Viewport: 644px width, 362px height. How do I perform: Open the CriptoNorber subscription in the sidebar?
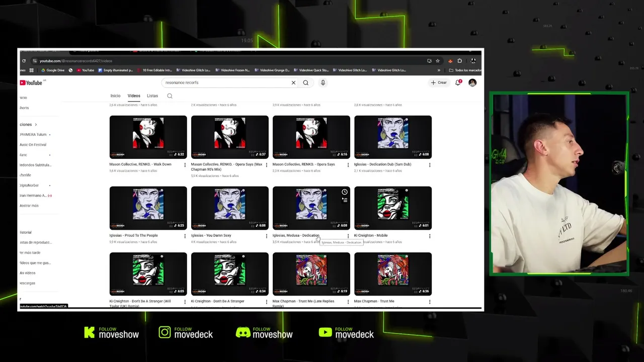click(x=29, y=186)
